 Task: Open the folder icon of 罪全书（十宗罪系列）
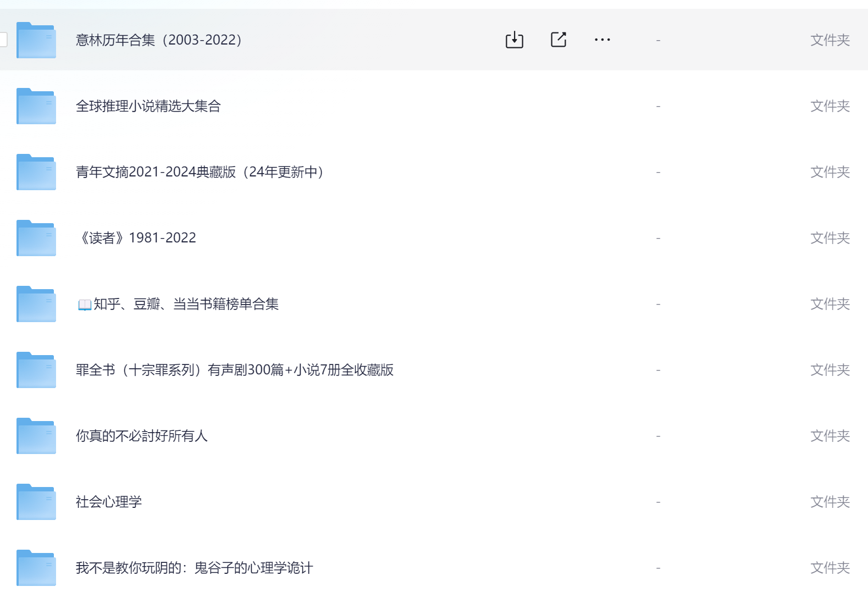[36, 370]
